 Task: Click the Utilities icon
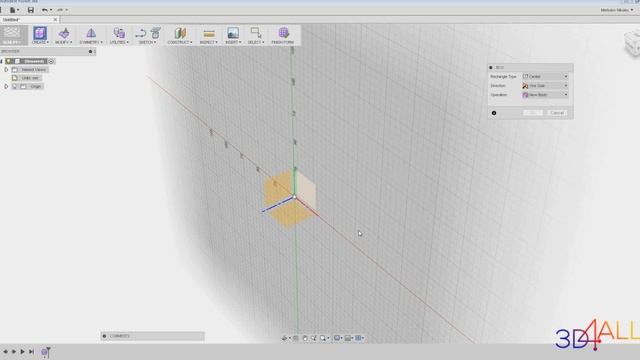[x=119, y=33]
